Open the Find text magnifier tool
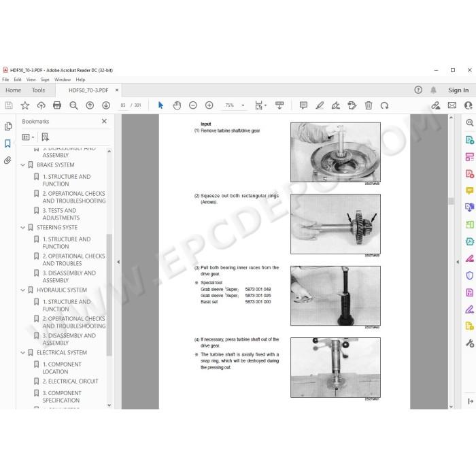Viewport: 476px width, 476px height. pos(73,105)
